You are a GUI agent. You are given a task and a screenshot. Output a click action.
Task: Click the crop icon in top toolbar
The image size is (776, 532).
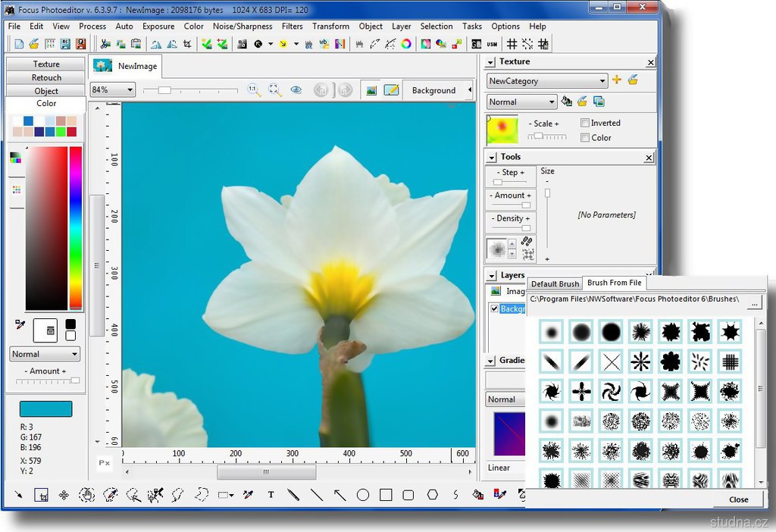click(187, 44)
